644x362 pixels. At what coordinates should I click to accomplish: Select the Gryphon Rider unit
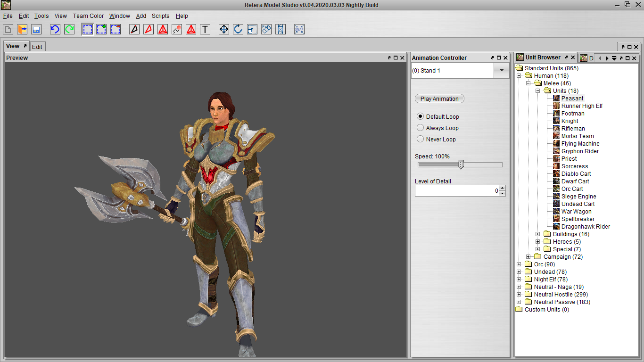pos(580,151)
